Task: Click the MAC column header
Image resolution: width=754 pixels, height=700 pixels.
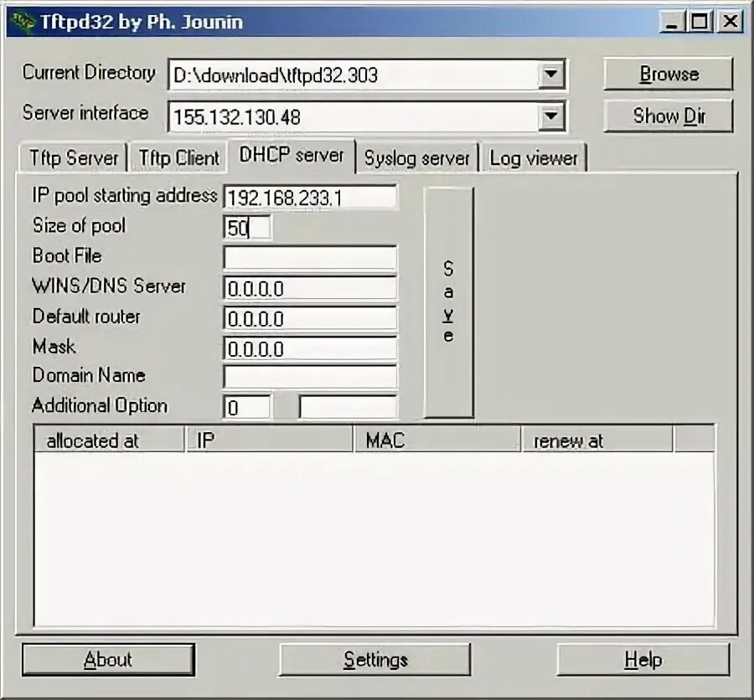Action: pyautogui.click(x=437, y=440)
